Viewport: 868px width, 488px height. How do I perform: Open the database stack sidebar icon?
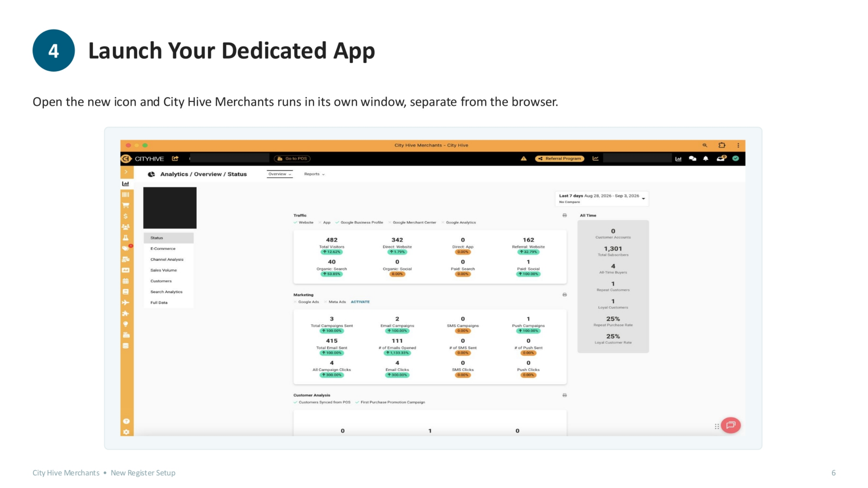point(125,346)
